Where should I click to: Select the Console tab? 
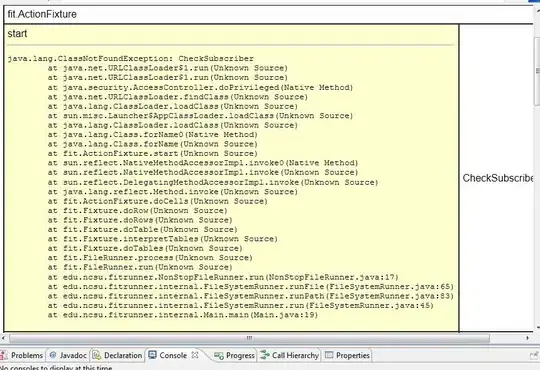[173, 355]
